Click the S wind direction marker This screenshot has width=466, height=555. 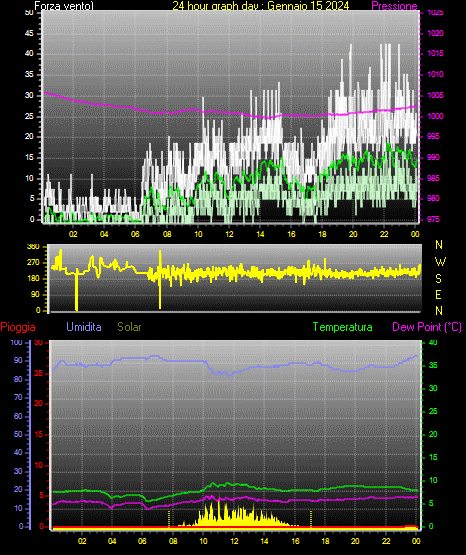(x=438, y=279)
